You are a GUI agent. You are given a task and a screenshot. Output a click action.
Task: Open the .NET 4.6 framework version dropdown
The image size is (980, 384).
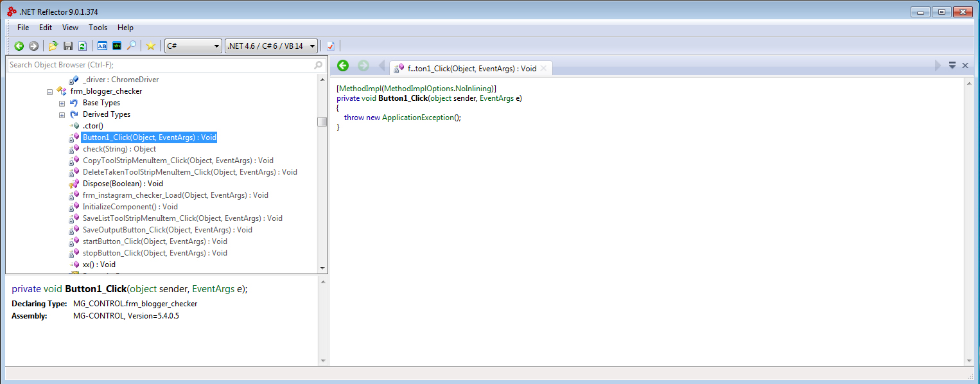pos(272,46)
